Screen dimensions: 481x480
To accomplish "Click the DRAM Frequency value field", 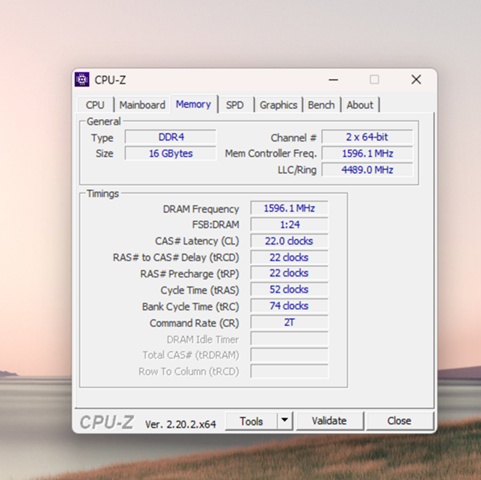I will click(289, 208).
